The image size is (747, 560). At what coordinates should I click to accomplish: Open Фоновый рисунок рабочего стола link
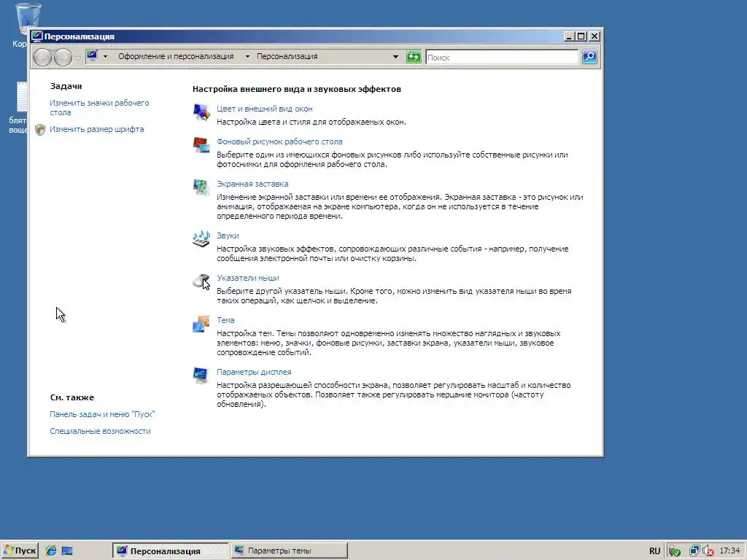point(279,141)
